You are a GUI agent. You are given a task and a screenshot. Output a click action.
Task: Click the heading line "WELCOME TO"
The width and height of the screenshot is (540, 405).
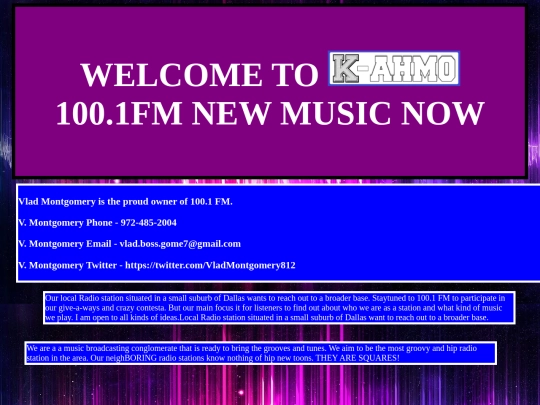(x=200, y=75)
